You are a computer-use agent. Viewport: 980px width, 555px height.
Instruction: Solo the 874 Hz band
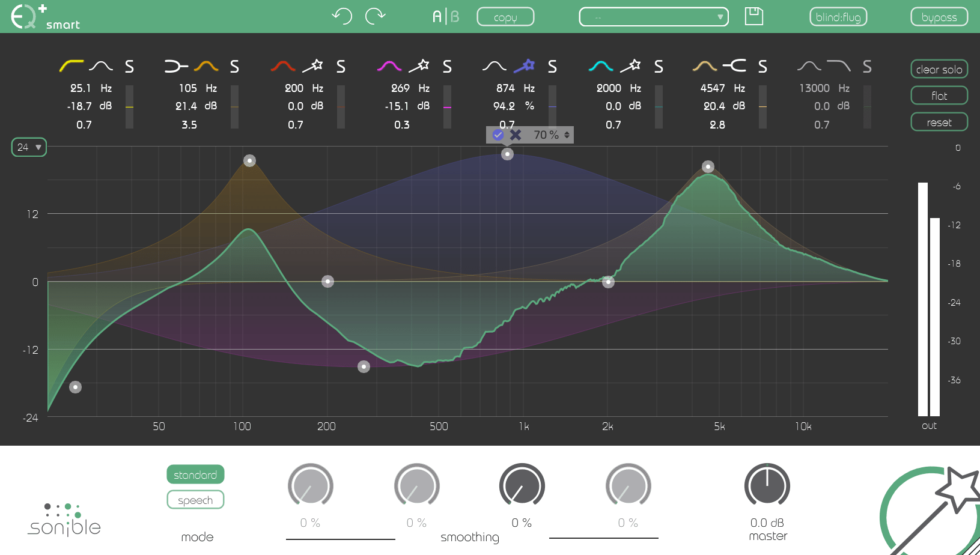pyautogui.click(x=552, y=66)
